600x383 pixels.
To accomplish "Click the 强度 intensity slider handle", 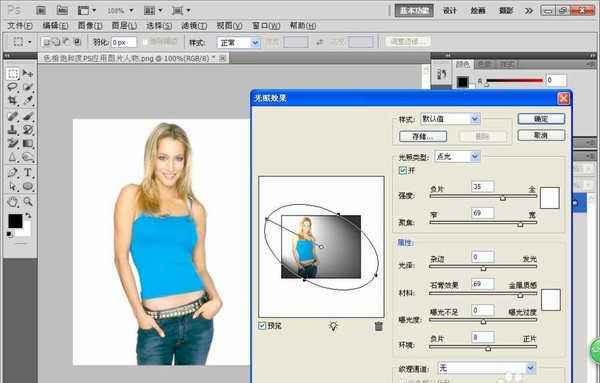I will 503,198.
